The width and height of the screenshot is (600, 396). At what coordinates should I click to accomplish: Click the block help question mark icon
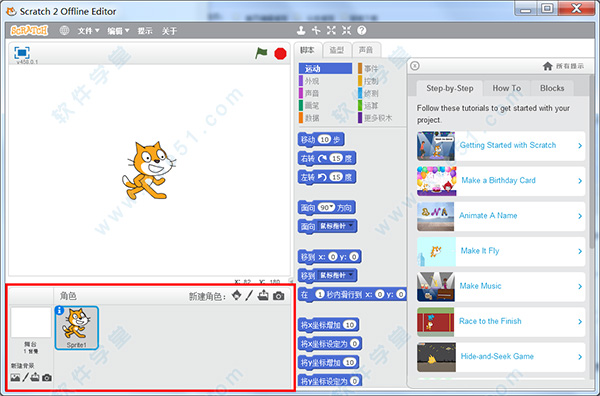point(362,30)
